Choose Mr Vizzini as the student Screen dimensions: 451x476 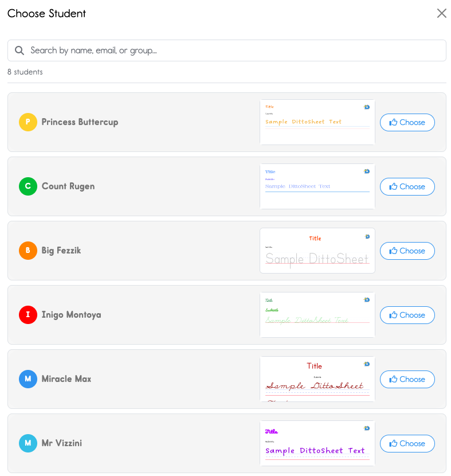pyautogui.click(x=407, y=443)
